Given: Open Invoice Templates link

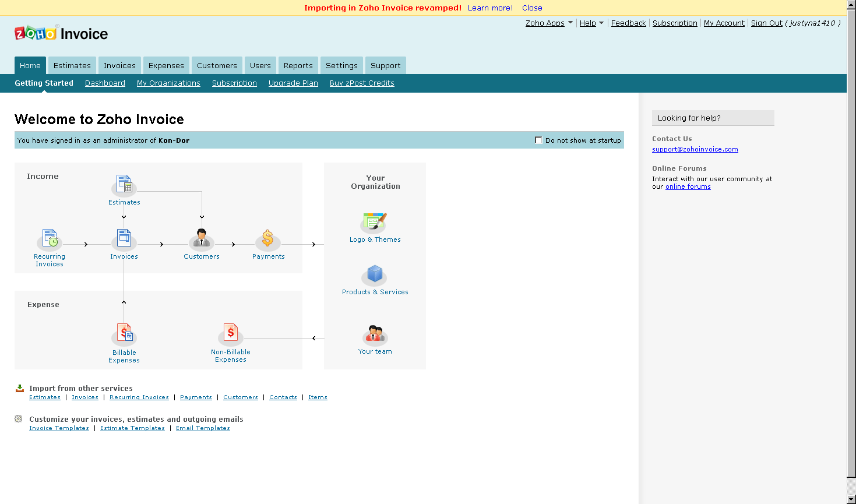Looking at the screenshot, I should tap(59, 428).
